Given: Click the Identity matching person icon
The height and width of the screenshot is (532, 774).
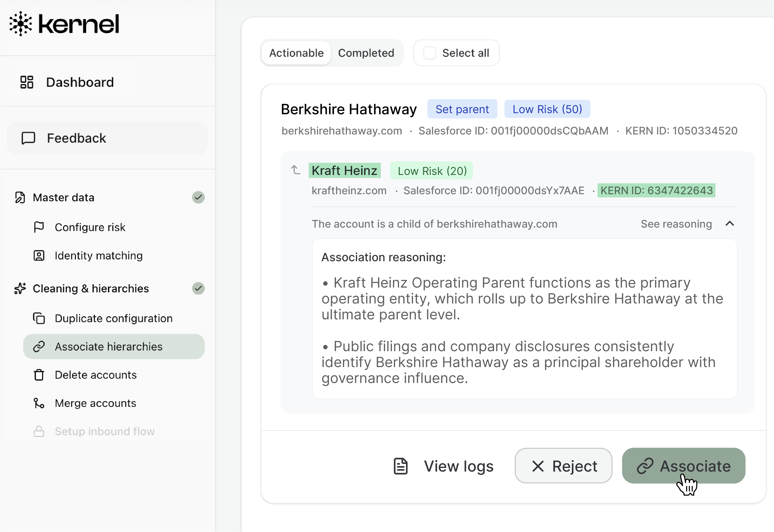Looking at the screenshot, I should (39, 256).
